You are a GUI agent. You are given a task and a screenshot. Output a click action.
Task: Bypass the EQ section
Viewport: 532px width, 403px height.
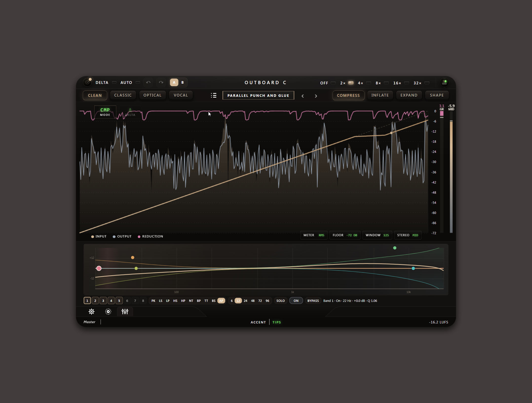(313, 301)
